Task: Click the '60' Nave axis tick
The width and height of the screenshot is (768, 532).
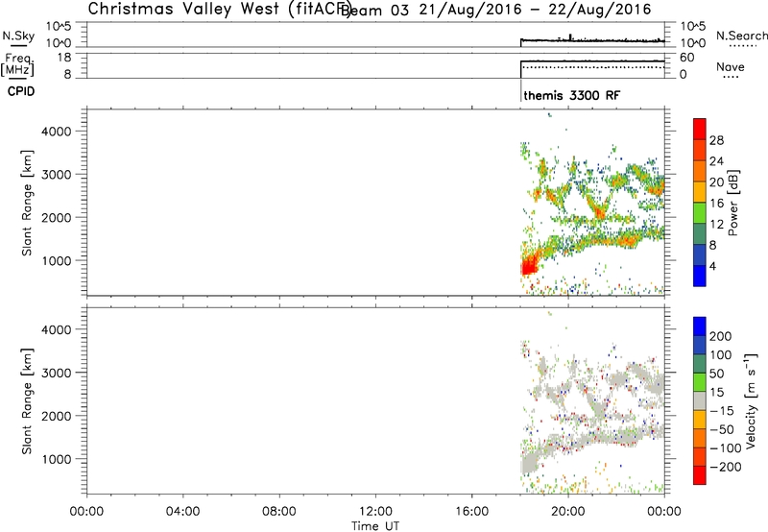Action: (x=687, y=58)
